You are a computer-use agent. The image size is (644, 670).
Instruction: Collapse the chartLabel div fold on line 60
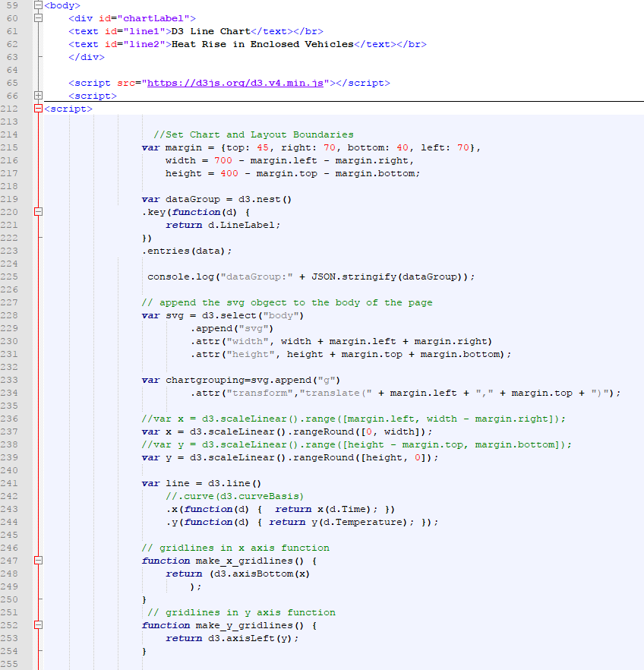point(38,18)
